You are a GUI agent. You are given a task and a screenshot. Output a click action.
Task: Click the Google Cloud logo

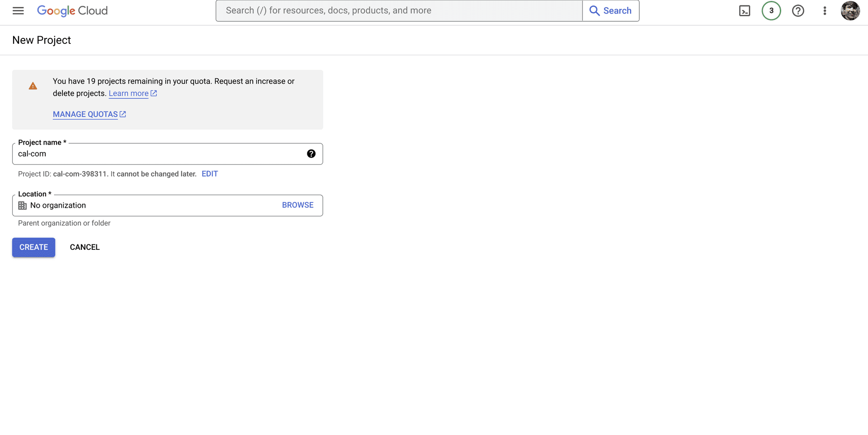coord(72,11)
